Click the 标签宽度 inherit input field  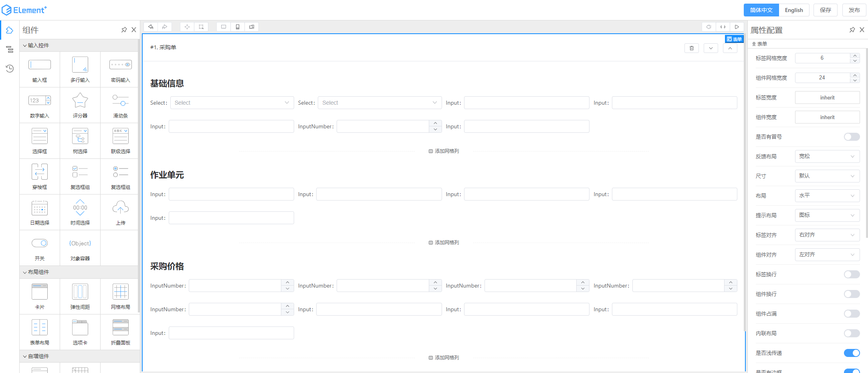828,97
